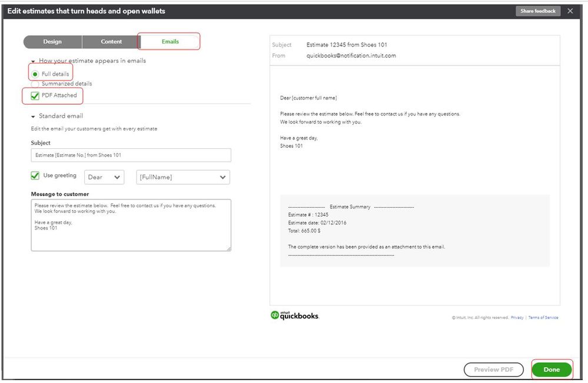This screenshot has width=588, height=383.
Task: Collapse How your estimate appears in emails
Action: coord(33,61)
